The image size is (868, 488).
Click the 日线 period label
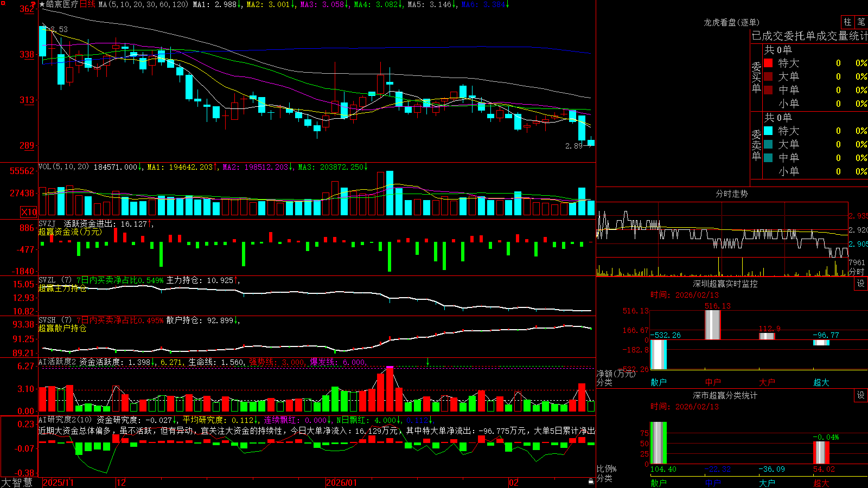coord(87,4)
